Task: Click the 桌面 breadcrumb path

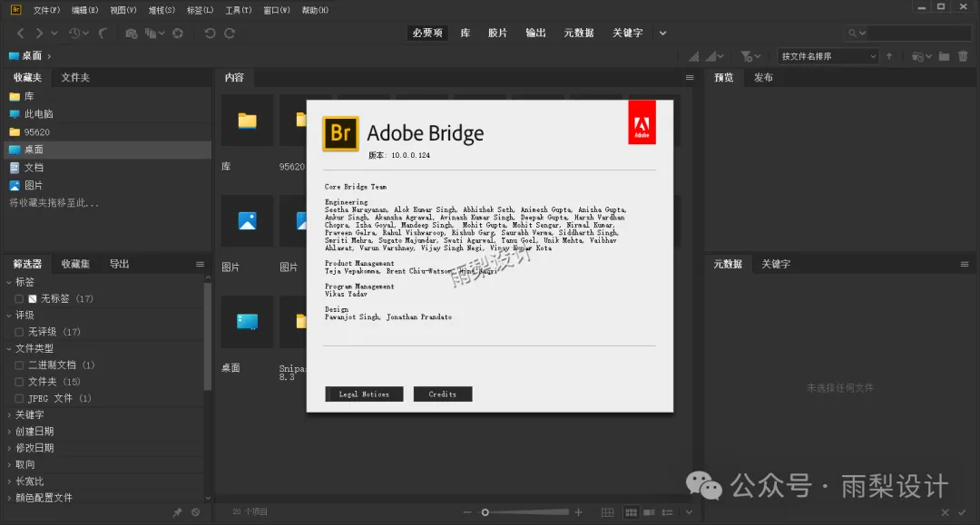Action: coord(25,56)
